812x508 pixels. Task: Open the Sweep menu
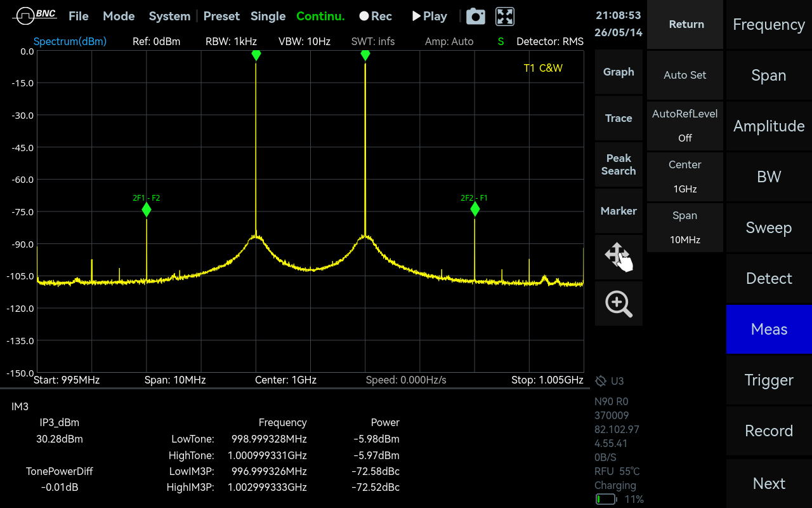[x=769, y=227]
